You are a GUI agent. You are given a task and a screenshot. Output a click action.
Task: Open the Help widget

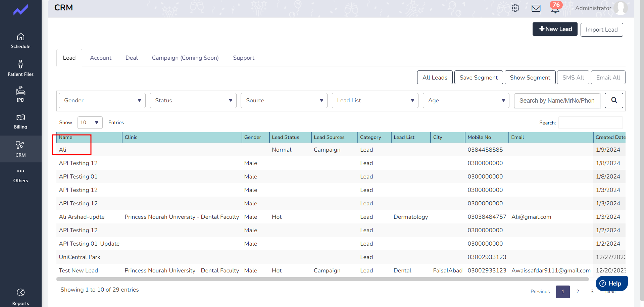click(611, 284)
